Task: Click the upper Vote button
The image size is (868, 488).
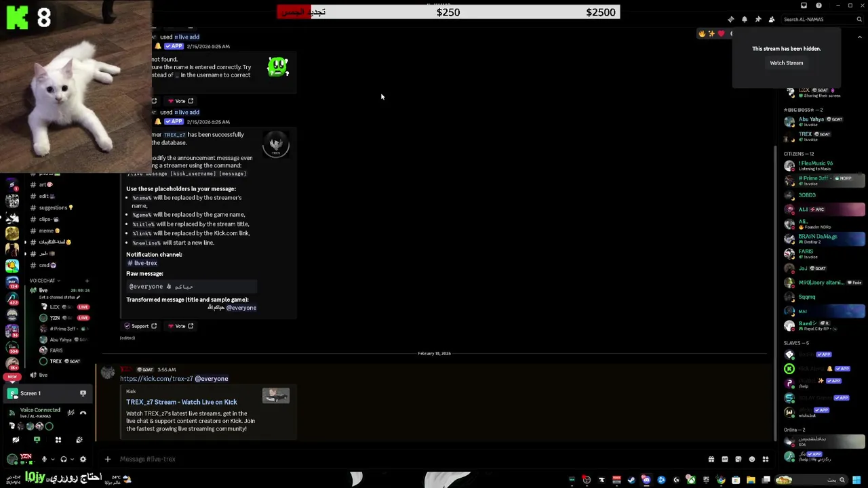Action: [181, 101]
